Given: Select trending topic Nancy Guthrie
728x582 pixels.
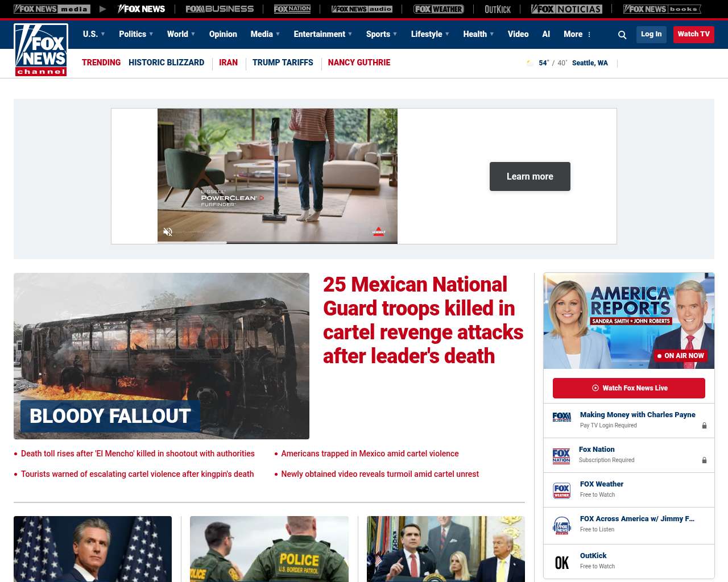Looking at the screenshot, I should (x=359, y=63).
